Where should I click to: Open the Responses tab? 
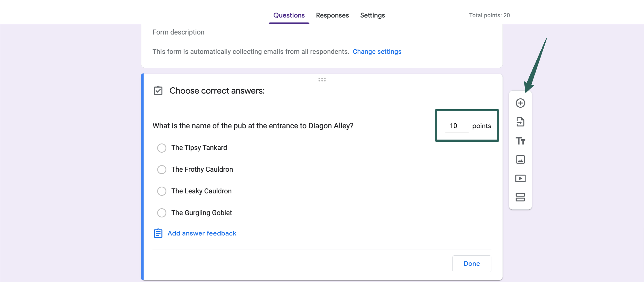(x=332, y=15)
